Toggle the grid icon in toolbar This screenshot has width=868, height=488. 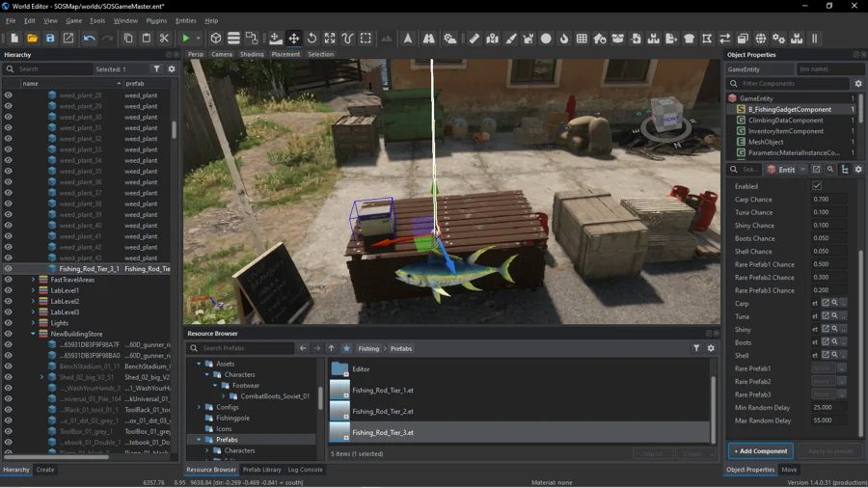click(582, 39)
